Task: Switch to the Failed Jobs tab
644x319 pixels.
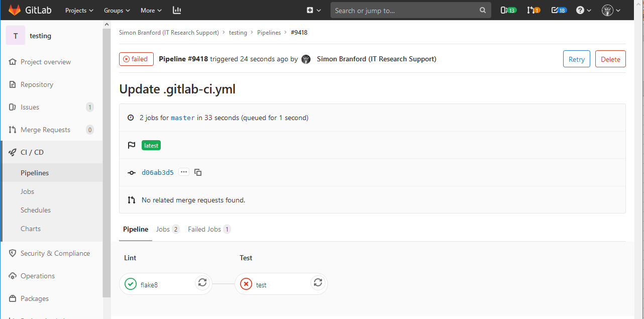Action: (x=208, y=229)
